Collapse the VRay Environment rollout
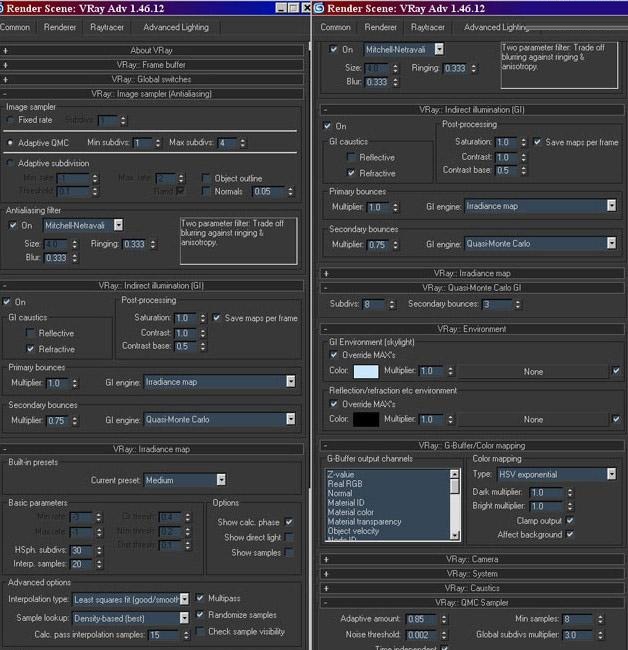Viewport: 628px width, 650px height. (472, 329)
